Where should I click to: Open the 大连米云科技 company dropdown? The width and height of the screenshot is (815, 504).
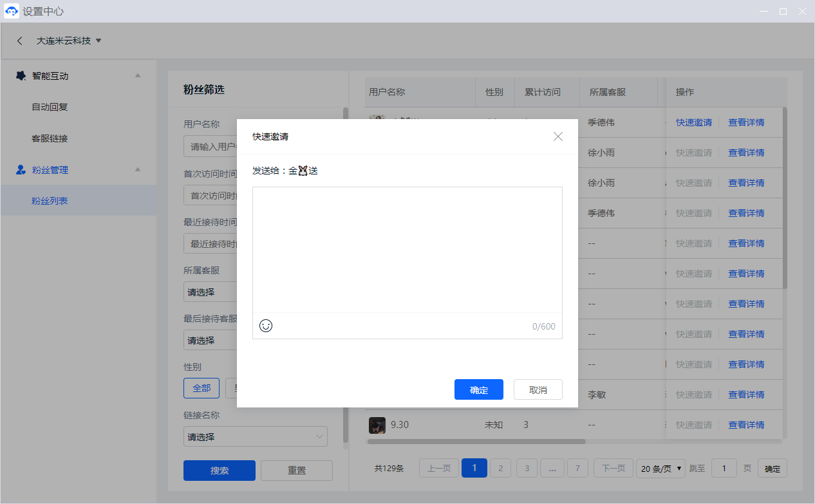69,41
